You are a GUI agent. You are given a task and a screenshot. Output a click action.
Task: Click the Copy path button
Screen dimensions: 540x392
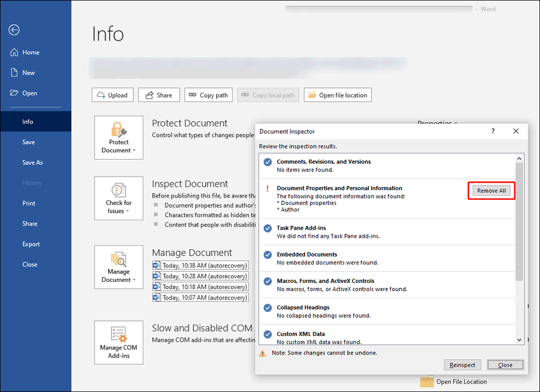(208, 95)
